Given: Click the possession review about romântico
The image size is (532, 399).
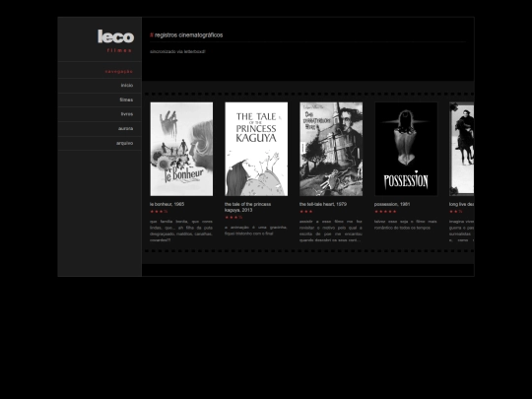Looking at the screenshot, I should pyautogui.click(x=406, y=225).
